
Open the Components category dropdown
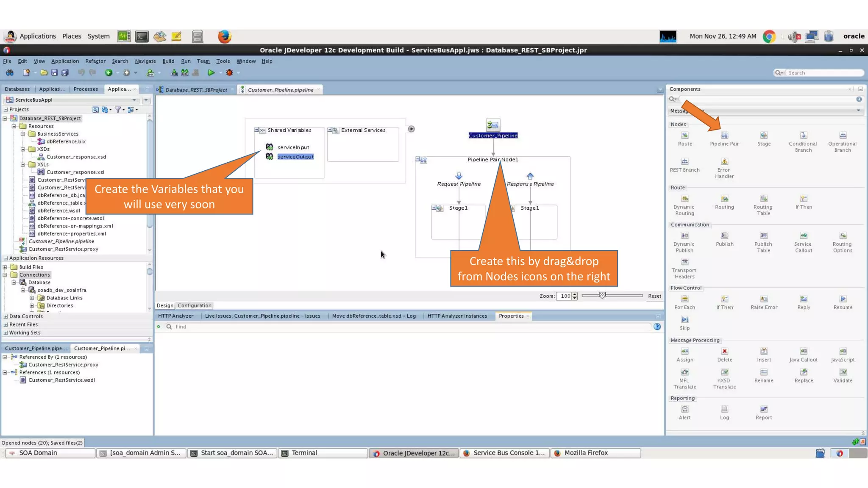[858, 111]
